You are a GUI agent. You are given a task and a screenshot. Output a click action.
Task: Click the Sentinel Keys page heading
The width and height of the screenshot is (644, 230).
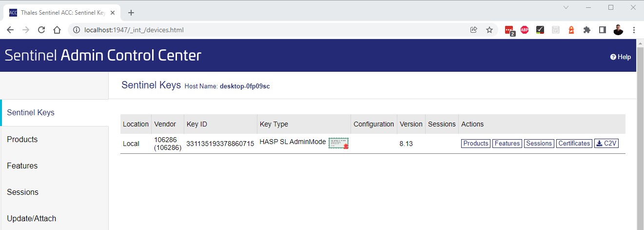coord(151,85)
